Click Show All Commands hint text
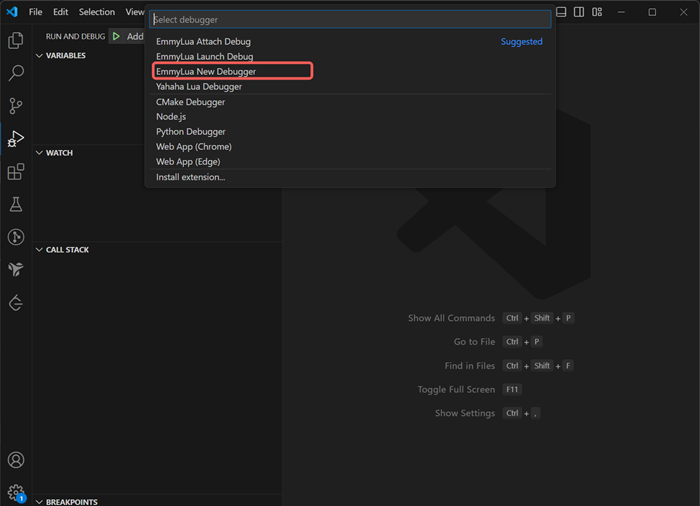700x506 pixels. point(451,318)
